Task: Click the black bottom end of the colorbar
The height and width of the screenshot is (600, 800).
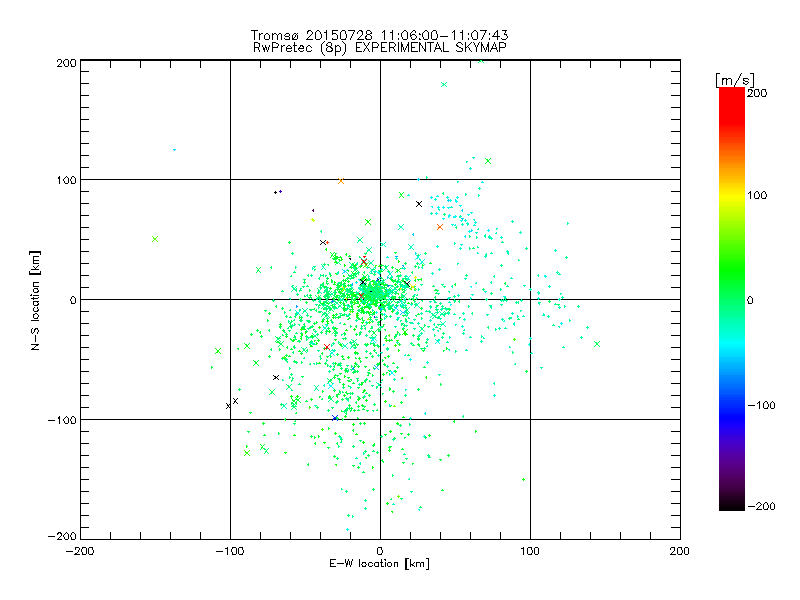Action: 732,504
